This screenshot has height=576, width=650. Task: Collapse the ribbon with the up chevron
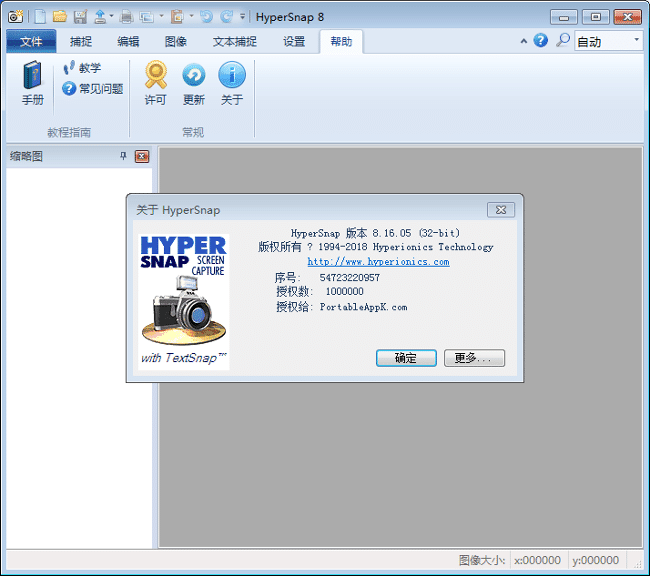524,41
